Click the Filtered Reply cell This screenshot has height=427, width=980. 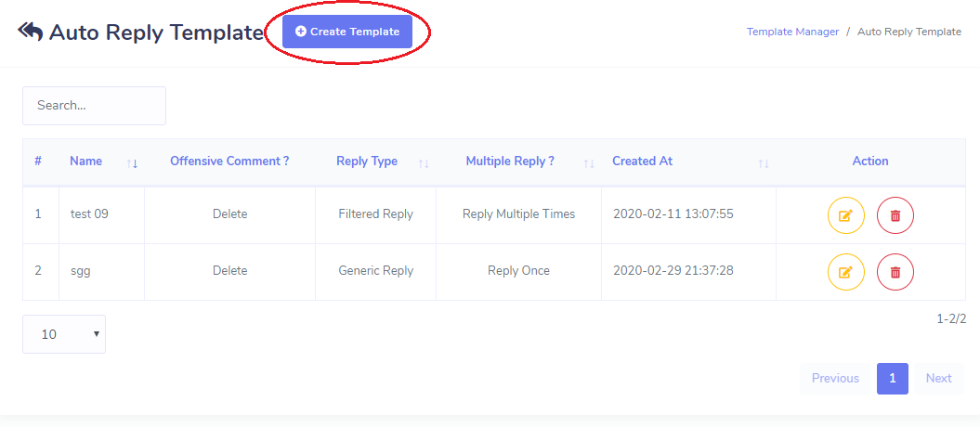pos(375,214)
